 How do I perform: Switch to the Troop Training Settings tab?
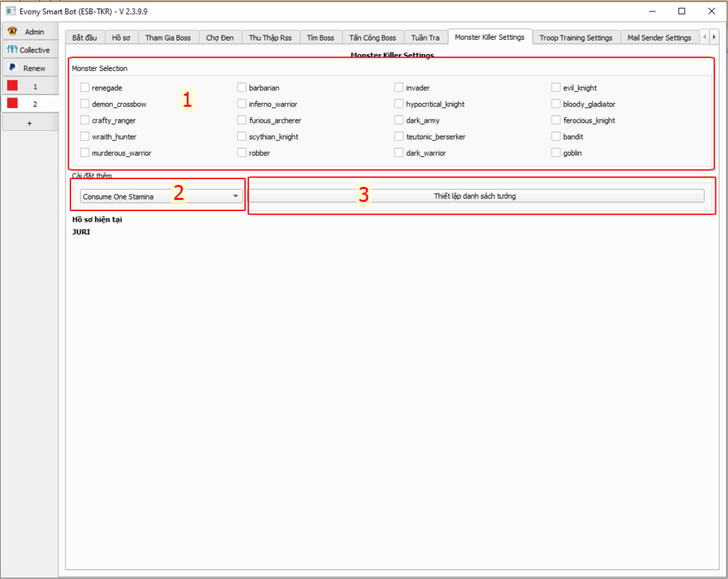(x=575, y=38)
